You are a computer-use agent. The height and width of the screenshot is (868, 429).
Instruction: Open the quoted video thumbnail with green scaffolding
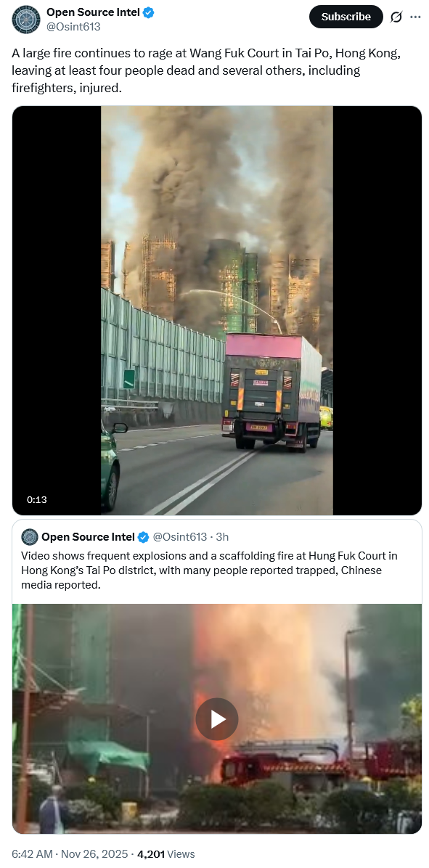pos(217,719)
